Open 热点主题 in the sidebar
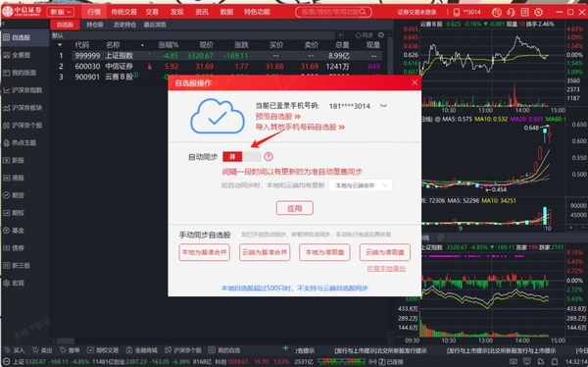The image size is (588, 367). pos(21,142)
